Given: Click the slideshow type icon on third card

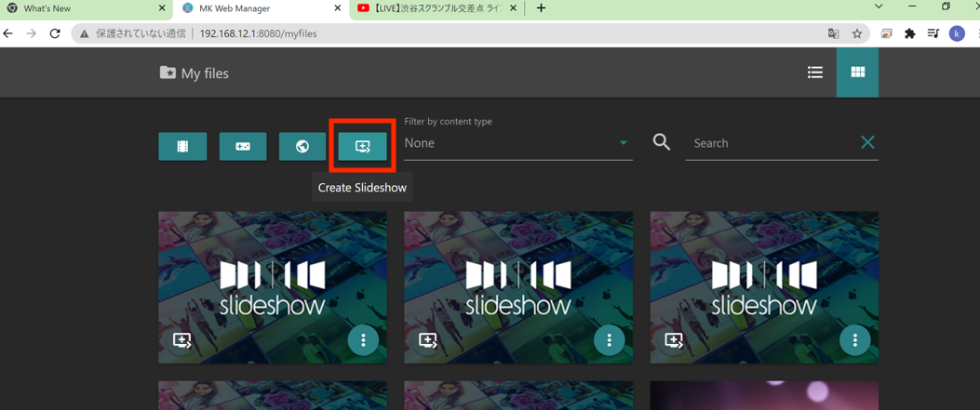Looking at the screenshot, I should (674, 340).
